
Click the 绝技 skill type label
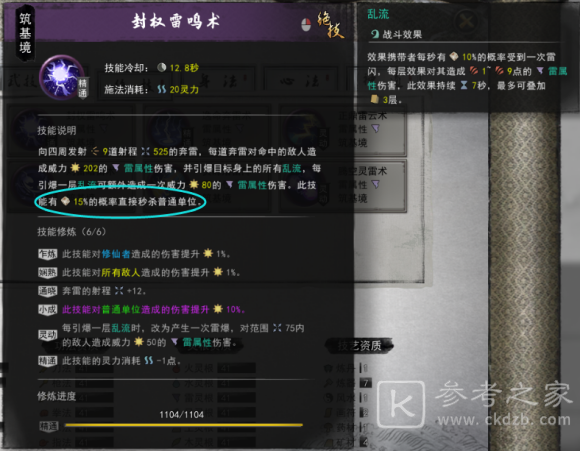click(330, 25)
